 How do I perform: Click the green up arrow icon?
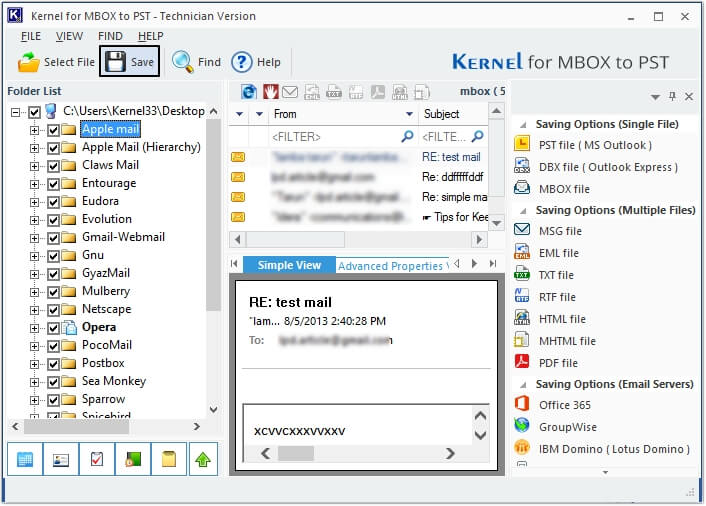[203, 460]
